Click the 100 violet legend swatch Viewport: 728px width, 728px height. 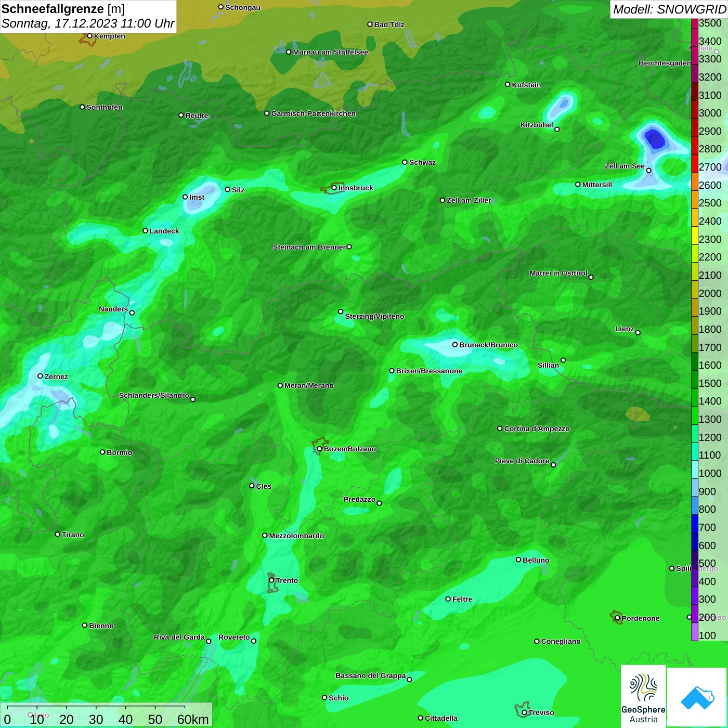point(695,632)
